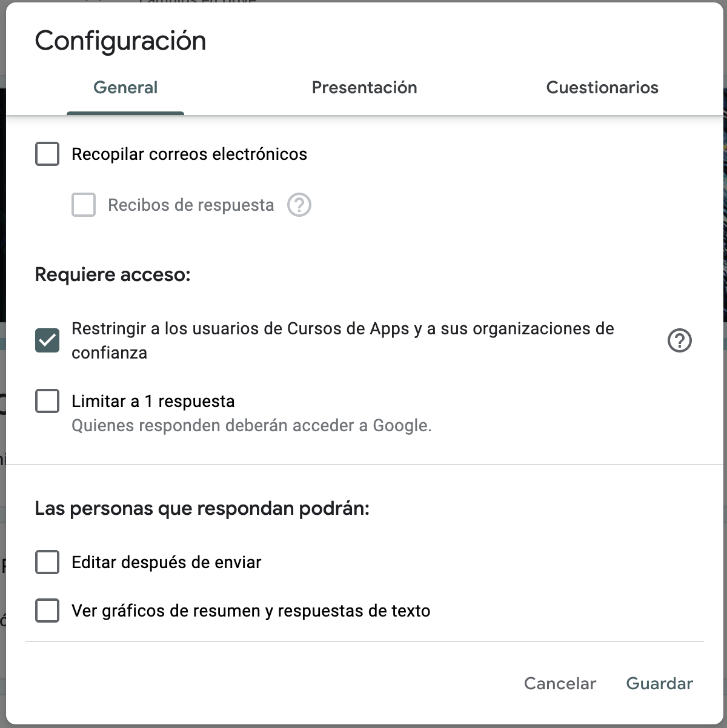
Task: Switch to the General tab
Action: click(x=125, y=88)
